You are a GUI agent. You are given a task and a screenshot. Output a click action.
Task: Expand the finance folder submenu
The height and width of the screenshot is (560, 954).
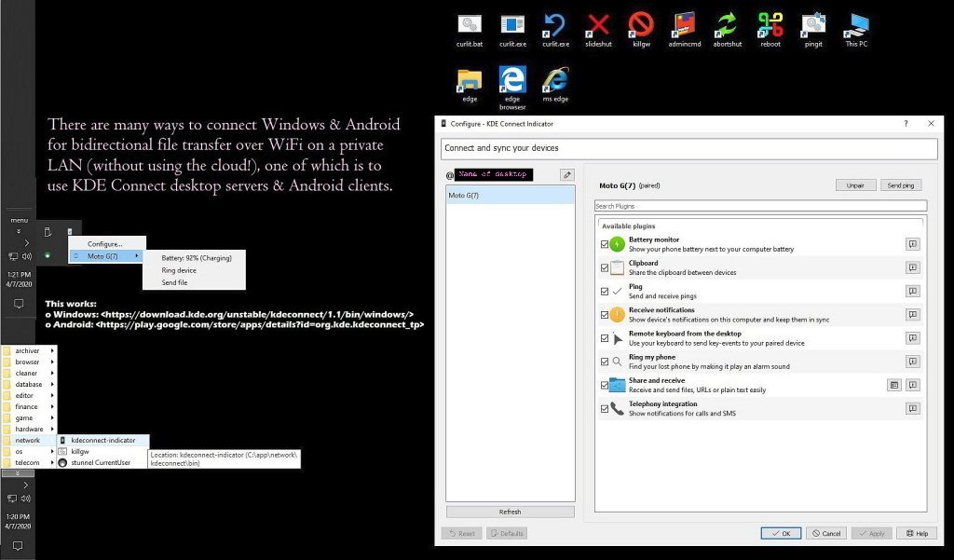click(x=29, y=406)
